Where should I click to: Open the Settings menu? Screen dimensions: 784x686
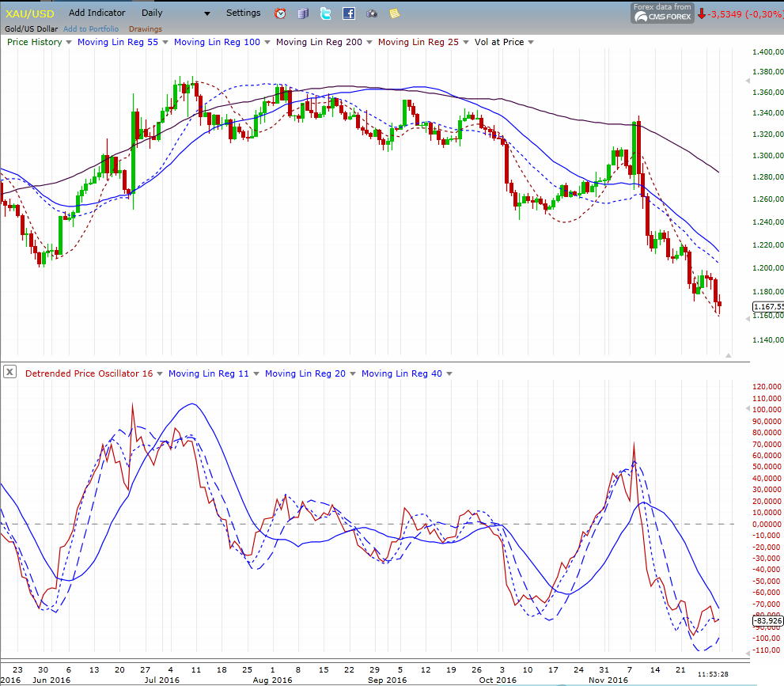tap(243, 13)
